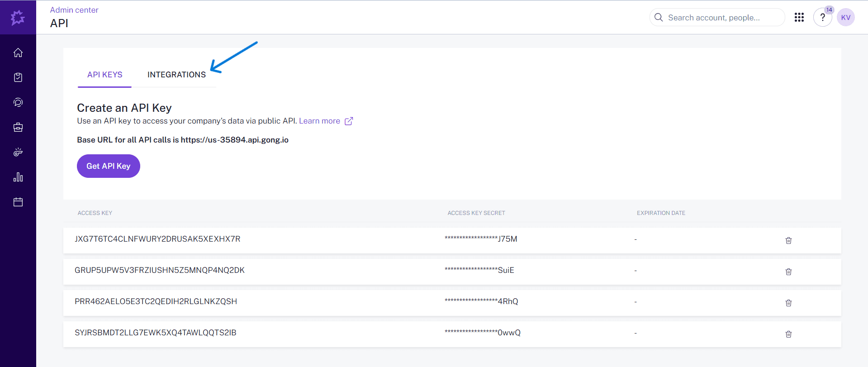Select key PRR462AELO5E3TC2QEDIH2RLGLNKZQSH
Viewport: 868px width, 367px height.
pyautogui.click(x=156, y=301)
